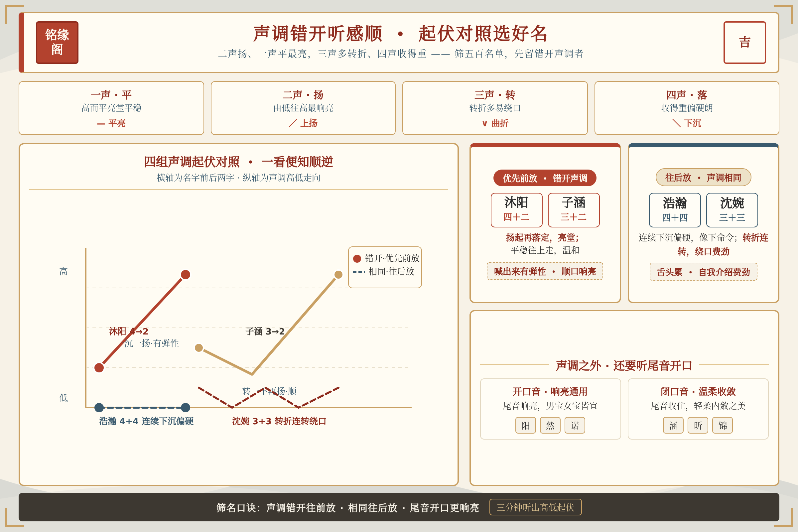Click the main title 声调错开听感顺
Screen dimensions: 798x532
[x=318, y=33]
